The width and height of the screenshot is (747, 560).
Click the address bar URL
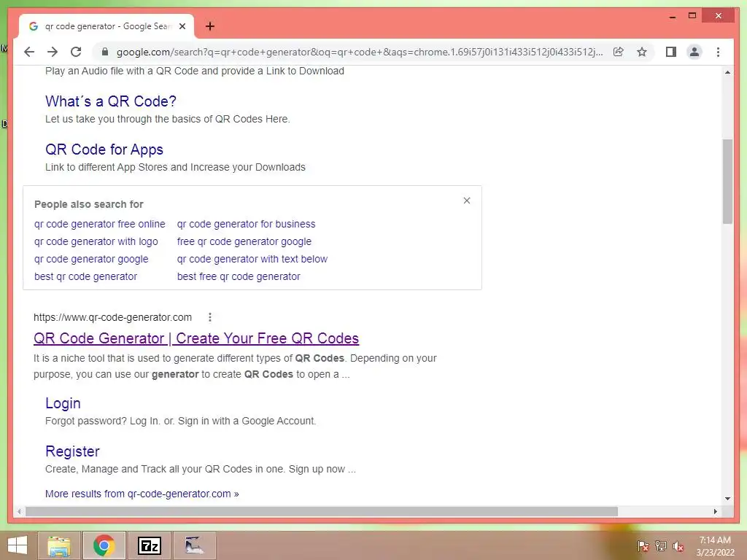point(360,52)
